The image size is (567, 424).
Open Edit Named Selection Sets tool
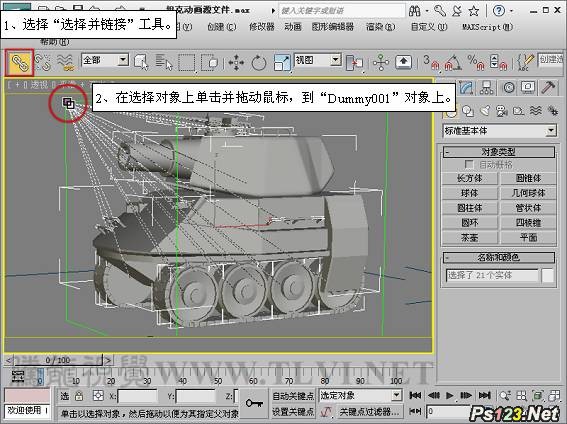(525, 63)
